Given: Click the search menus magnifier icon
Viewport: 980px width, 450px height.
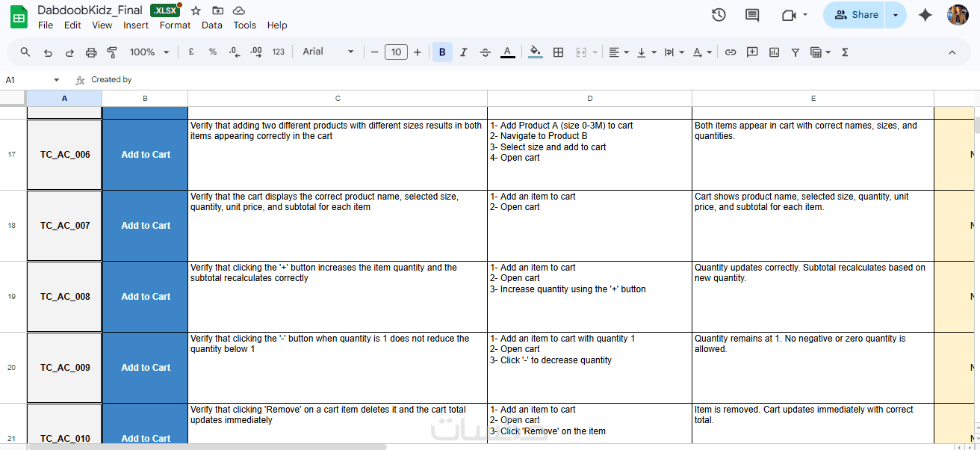Looking at the screenshot, I should 25,52.
